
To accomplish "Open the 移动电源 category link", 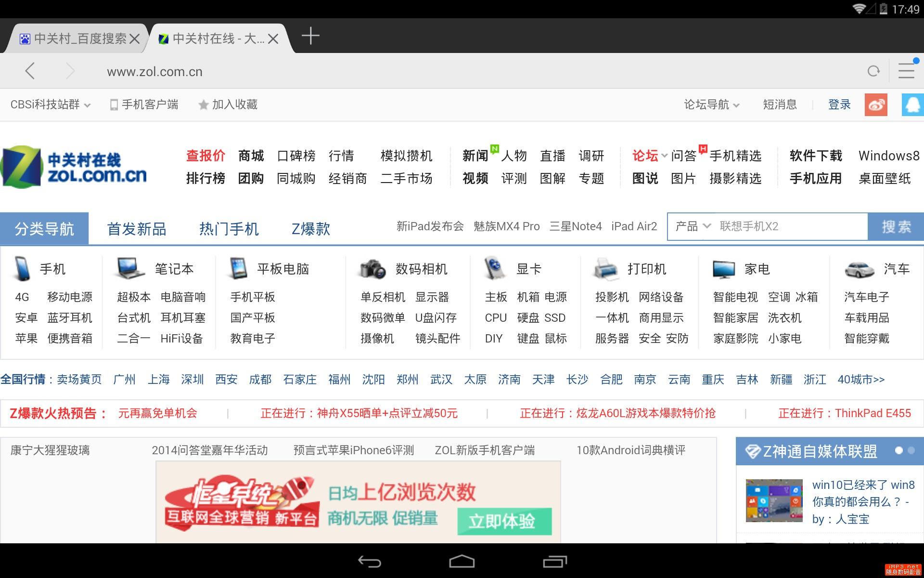I will [x=70, y=297].
